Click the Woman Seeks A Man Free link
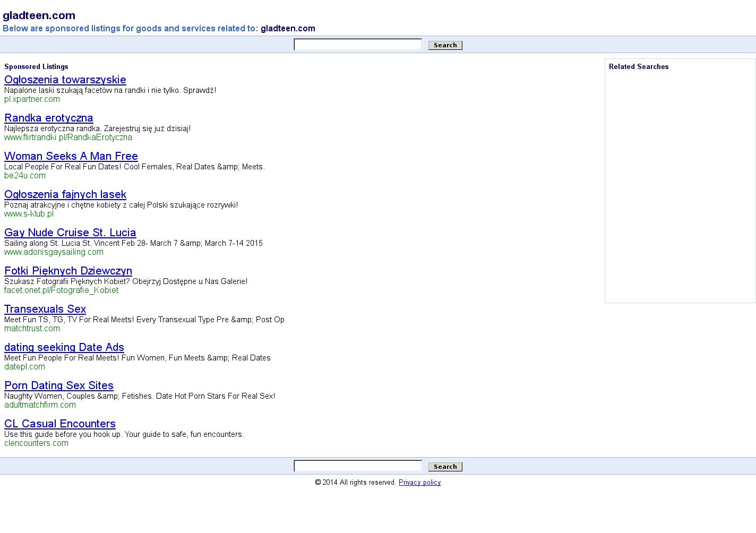This screenshot has height=533, width=756. [x=71, y=157]
